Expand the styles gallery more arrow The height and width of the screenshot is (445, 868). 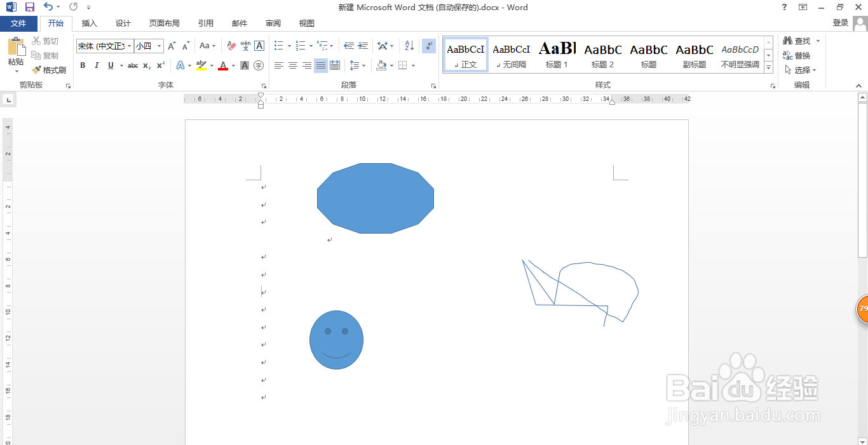pos(769,67)
